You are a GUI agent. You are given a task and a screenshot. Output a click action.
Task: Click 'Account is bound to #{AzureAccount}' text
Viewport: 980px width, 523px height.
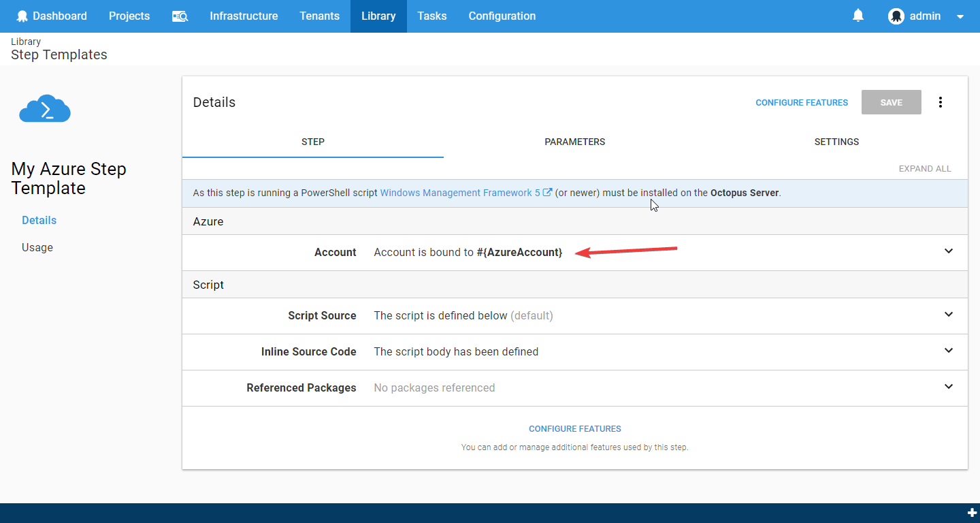468,252
